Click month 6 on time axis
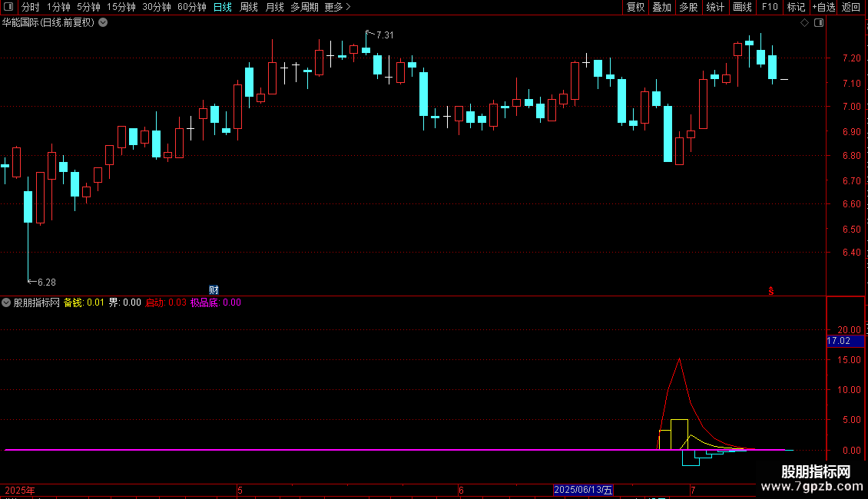The image size is (868, 499). pyautogui.click(x=461, y=490)
